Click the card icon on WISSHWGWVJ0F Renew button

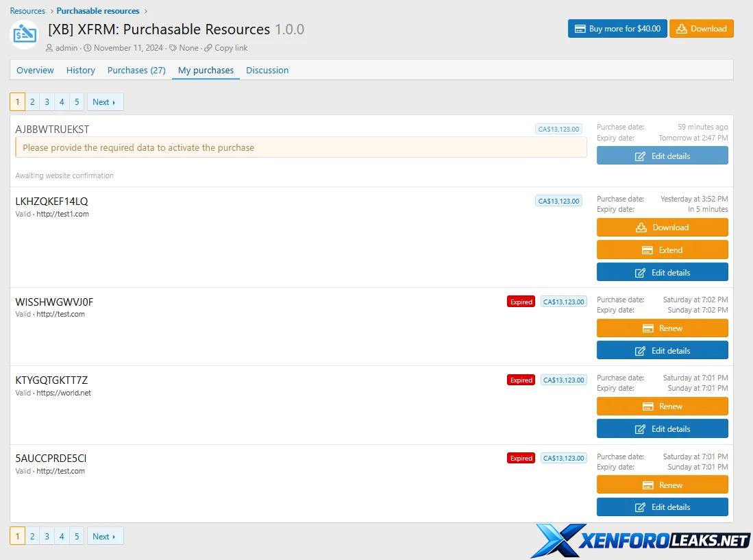pos(647,328)
